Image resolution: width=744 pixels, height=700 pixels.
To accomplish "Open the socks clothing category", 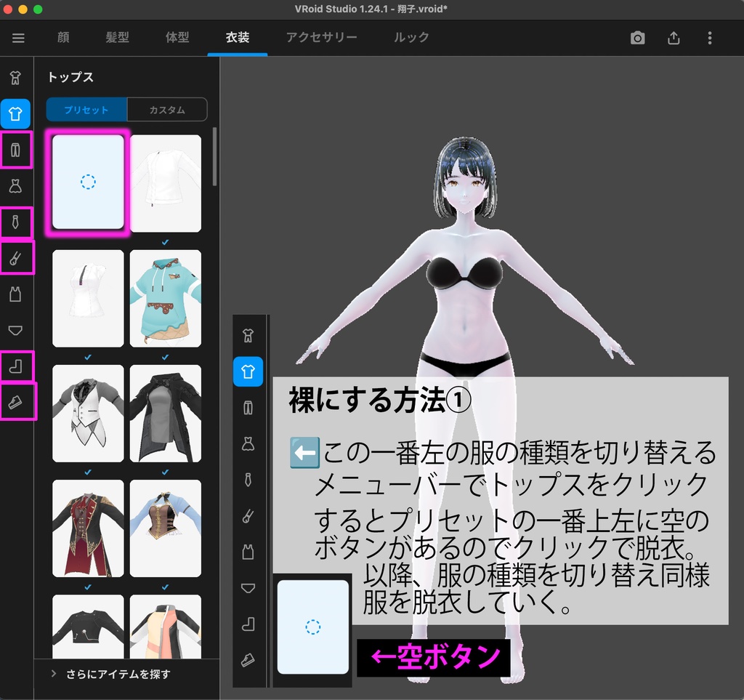I will point(16,367).
